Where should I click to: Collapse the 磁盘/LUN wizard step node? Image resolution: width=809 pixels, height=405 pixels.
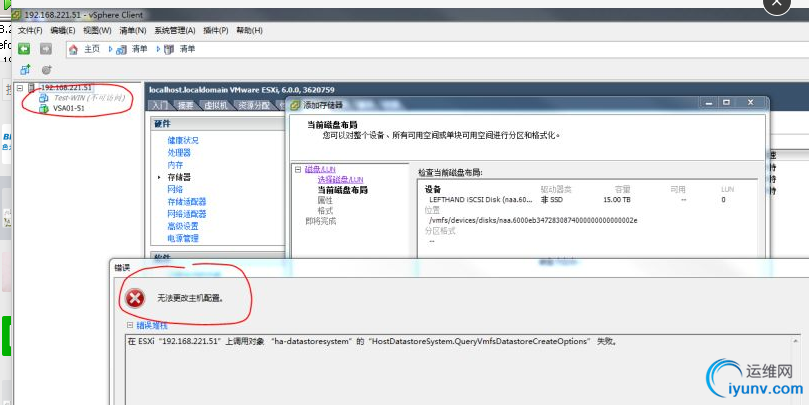298,169
